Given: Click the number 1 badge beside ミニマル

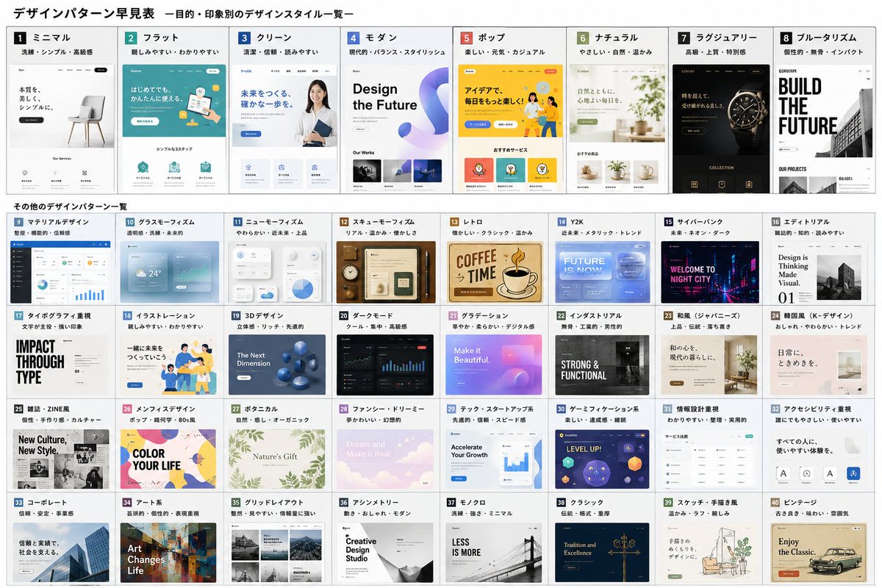Looking at the screenshot, I should pos(21,38).
